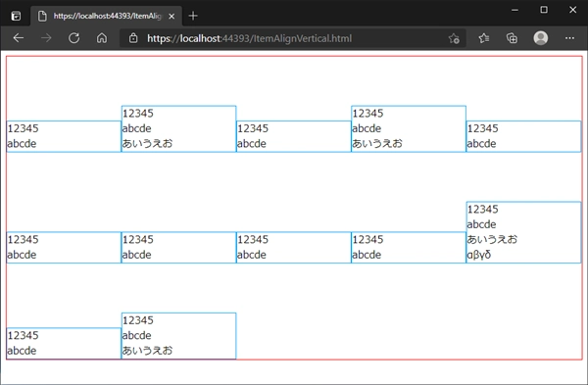
Task: Go forward to the next page
Action: [46, 38]
